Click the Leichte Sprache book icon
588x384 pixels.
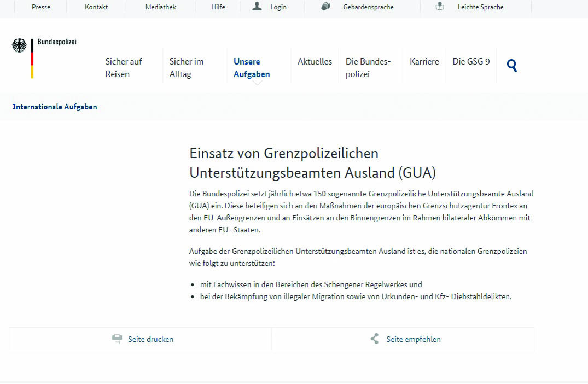click(x=440, y=7)
